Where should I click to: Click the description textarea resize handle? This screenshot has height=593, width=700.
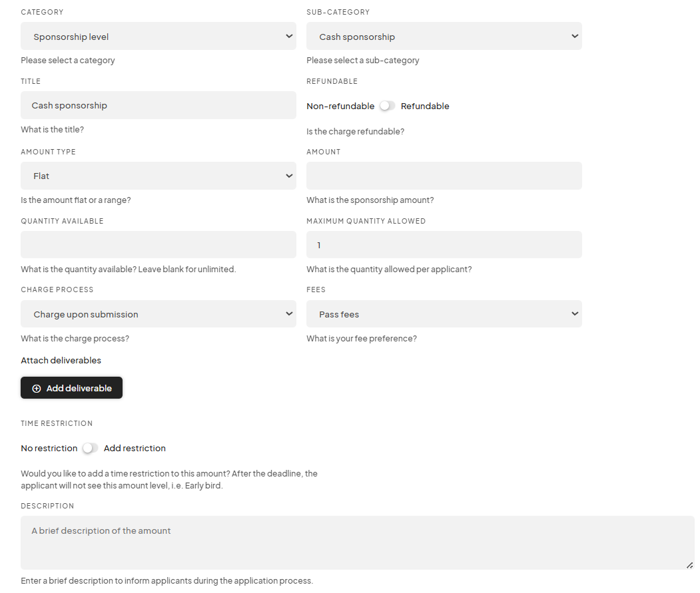(x=690, y=565)
